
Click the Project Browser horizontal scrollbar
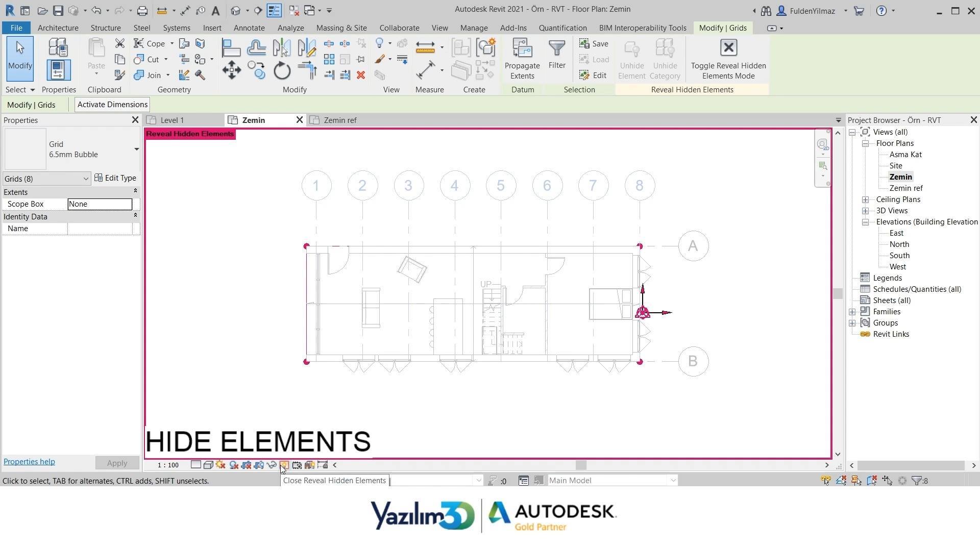point(911,465)
